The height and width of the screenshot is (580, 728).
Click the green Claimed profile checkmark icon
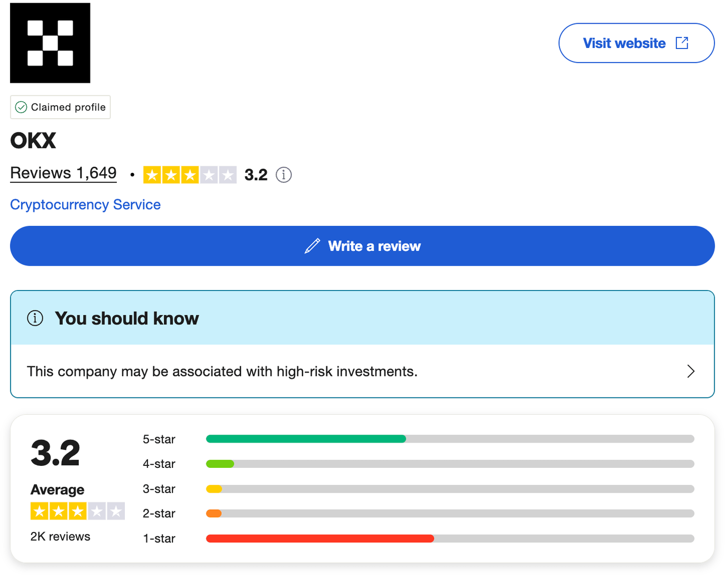coord(21,107)
